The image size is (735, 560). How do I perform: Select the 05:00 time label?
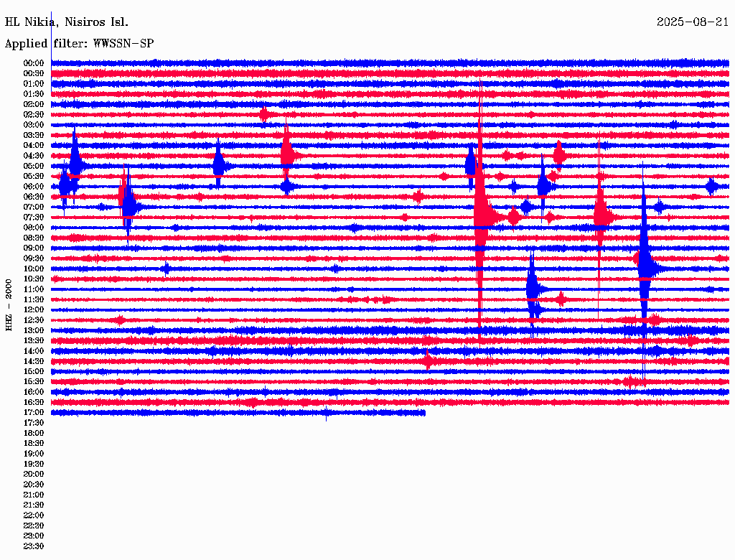[x=34, y=166]
